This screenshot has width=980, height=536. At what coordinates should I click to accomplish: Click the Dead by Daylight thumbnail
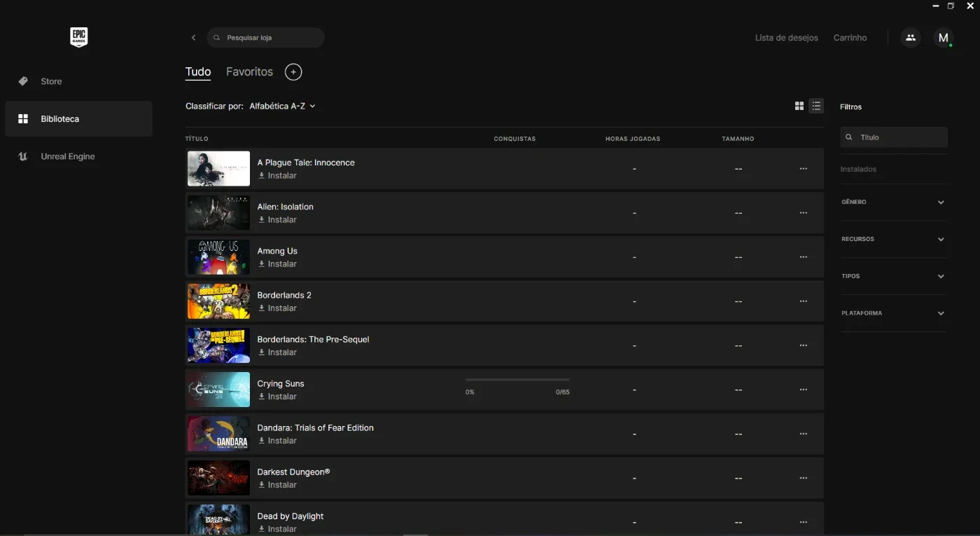218,520
